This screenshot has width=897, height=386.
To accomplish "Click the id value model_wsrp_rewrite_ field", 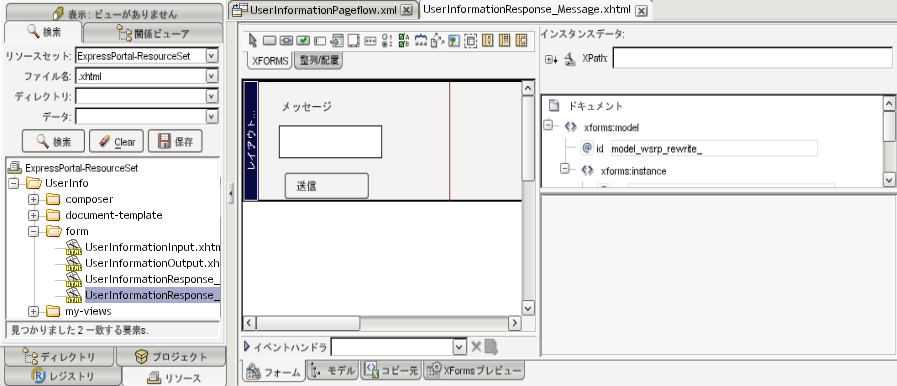I will click(x=714, y=149).
